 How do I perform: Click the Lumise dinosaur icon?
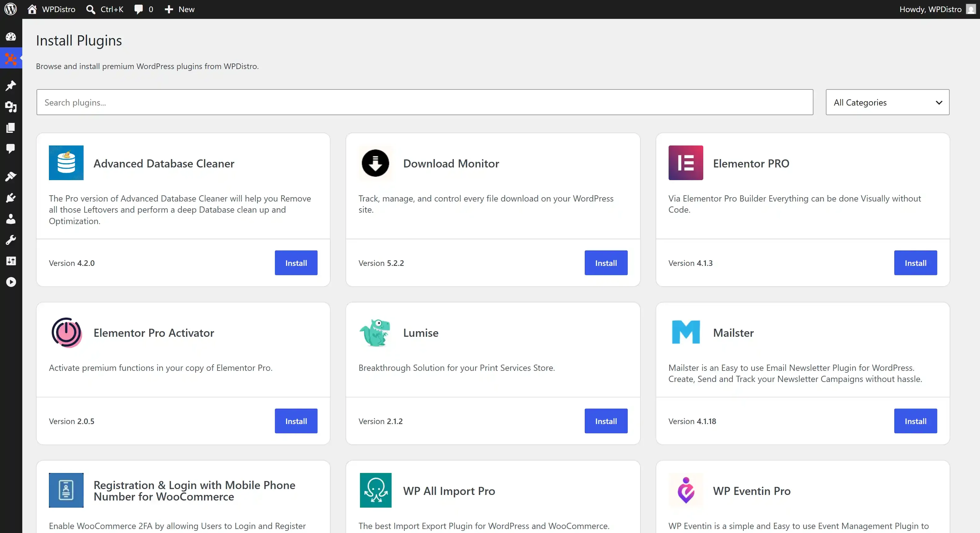click(375, 332)
